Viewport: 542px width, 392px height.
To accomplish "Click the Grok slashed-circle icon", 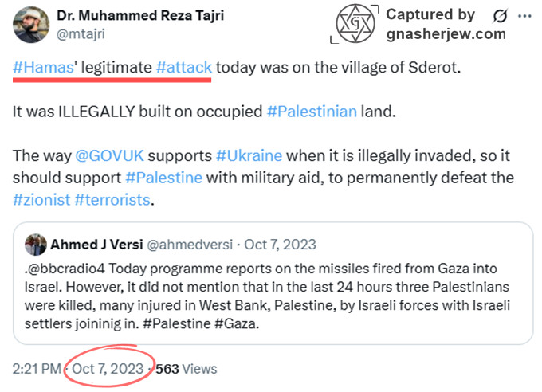I will point(501,16).
